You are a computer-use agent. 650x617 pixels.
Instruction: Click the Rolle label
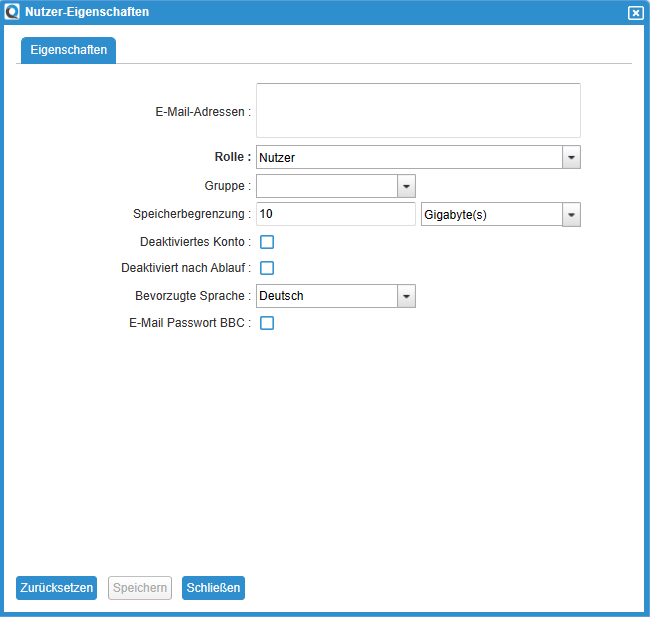(x=233, y=157)
